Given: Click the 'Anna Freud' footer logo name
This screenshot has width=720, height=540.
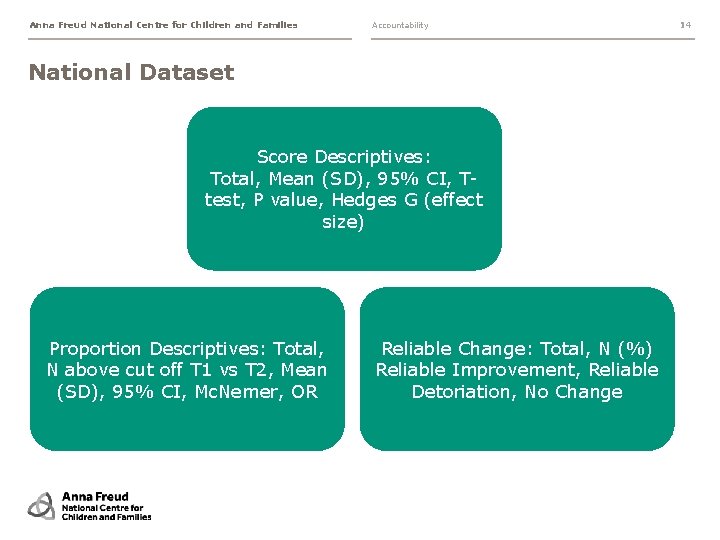Looking at the screenshot, I should coord(95,496).
